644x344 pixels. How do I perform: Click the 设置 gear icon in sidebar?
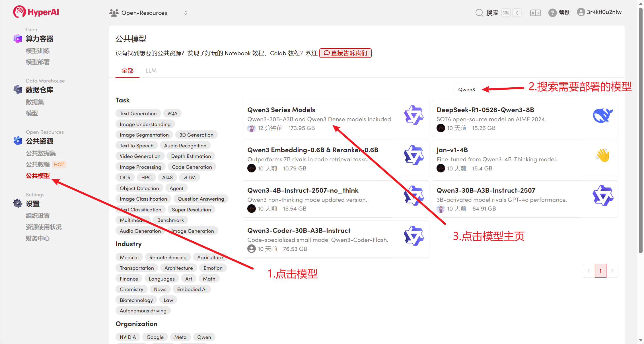pyautogui.click(x=18, y=203)
